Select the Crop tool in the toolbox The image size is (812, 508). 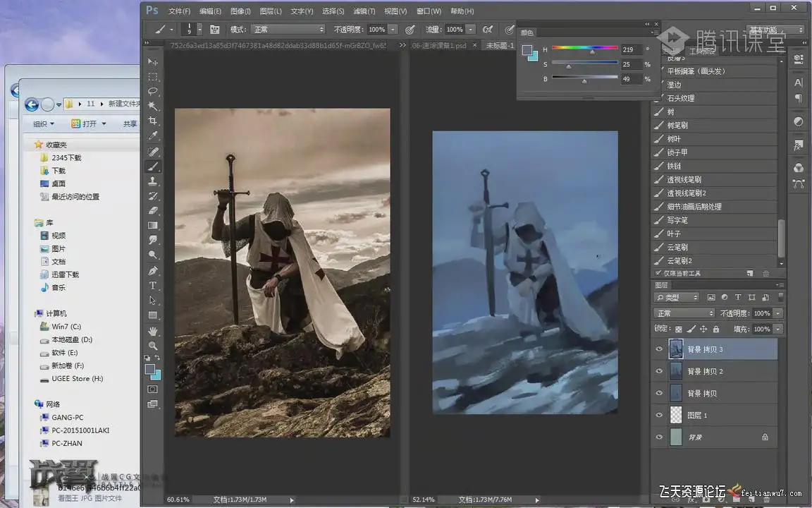pyautogui.click(x=152, y=121)
